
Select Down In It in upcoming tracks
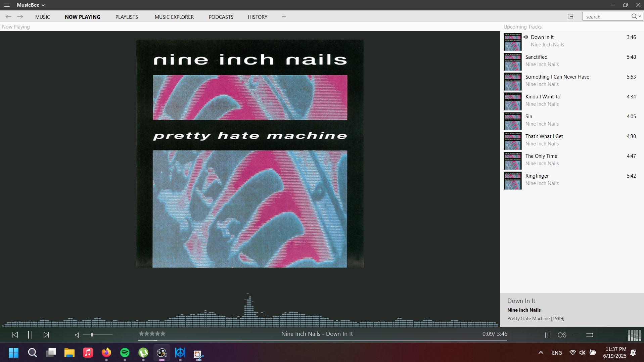point(572,41)
